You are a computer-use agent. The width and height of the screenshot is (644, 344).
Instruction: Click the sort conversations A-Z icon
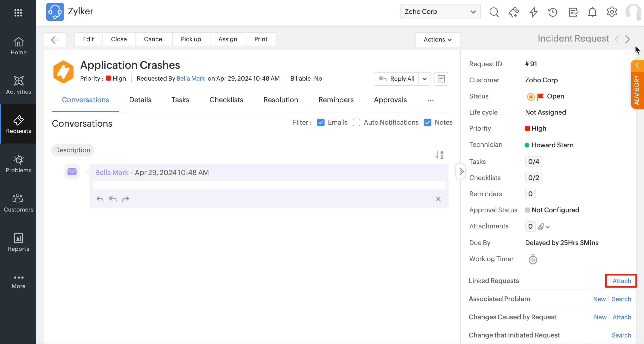pos(439,155)
